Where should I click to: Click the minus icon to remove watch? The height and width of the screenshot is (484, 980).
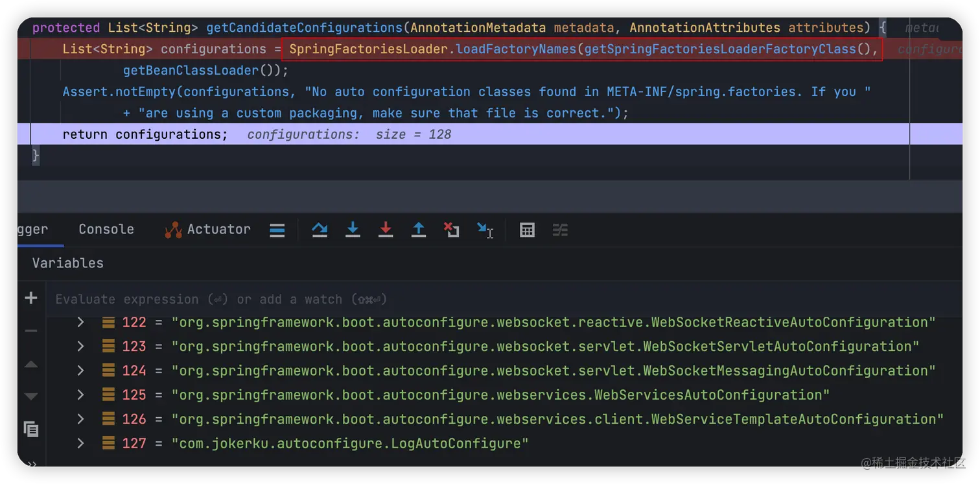tap(30, 331)
